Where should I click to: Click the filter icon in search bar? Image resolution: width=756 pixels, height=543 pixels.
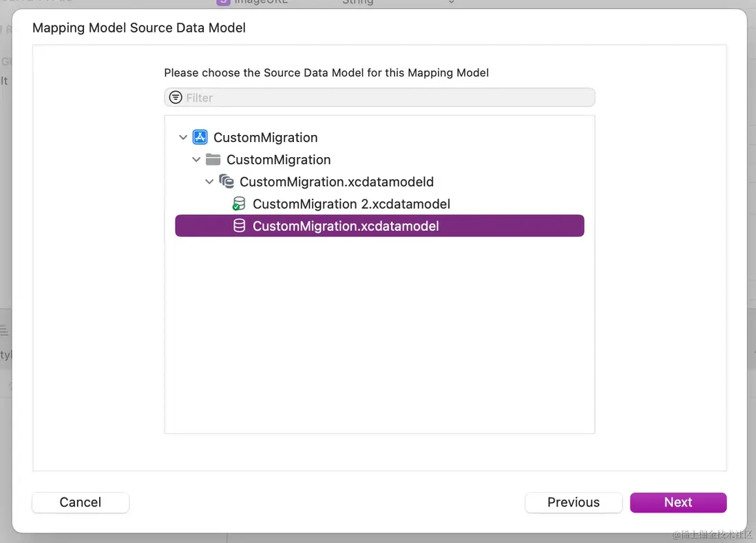tap(176, 97)
